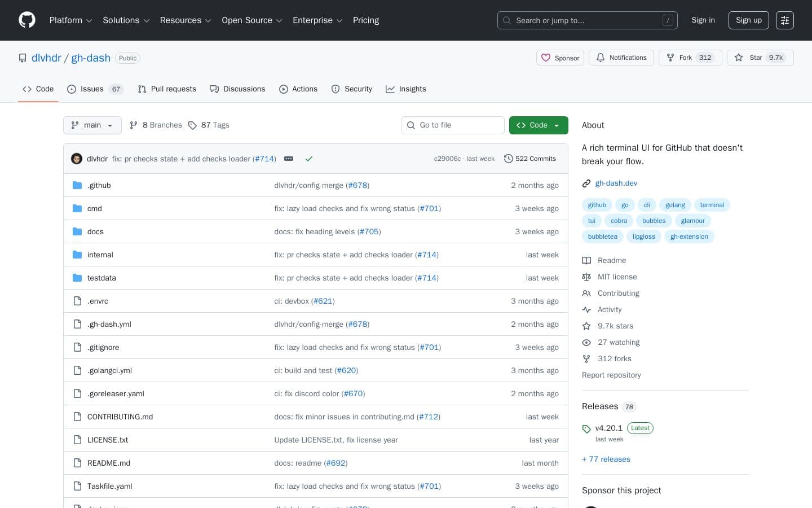Viewport: 812px width, 508px height.
Task: Open Activity via the pulse icon
Action: click(586, 309)
